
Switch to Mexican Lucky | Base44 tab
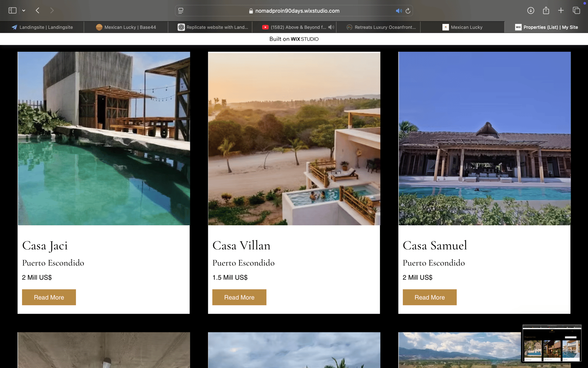(x=126, y=27)
